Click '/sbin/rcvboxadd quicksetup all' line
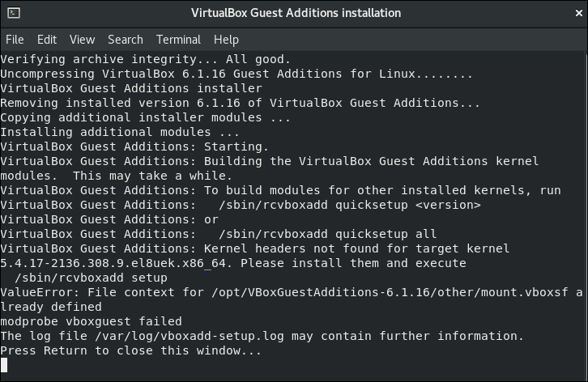 (x=218, y=234)
